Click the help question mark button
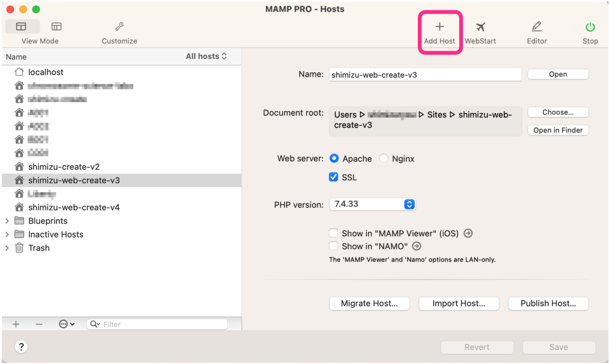Screen dimensions: 609x364 click(x=21, y=347)
